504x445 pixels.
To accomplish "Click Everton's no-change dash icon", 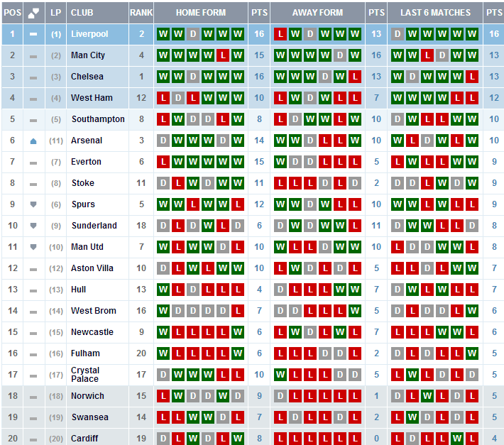I will pyautogui.click(x=33, y=163).
